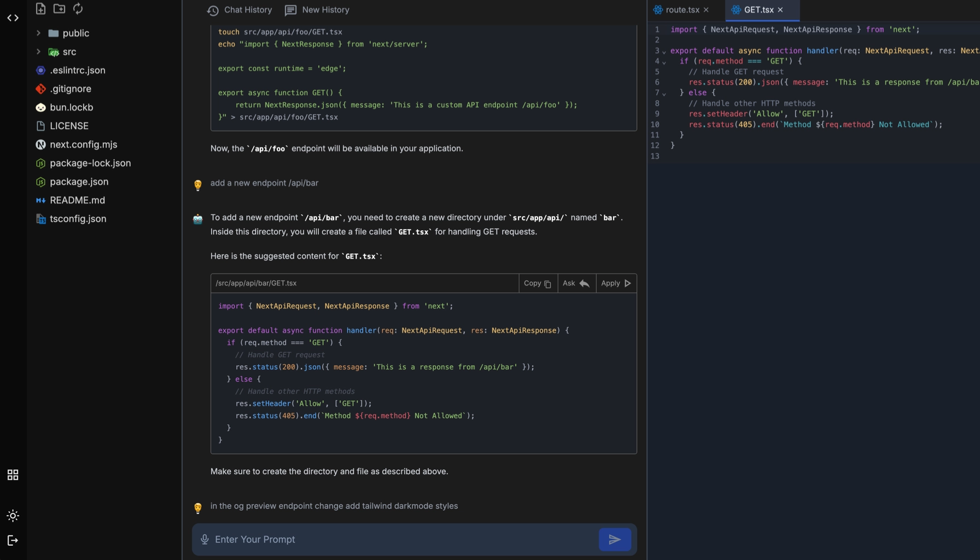Viewport: 980px width, 560px height.
Task: Open the grid dashboard icon
Action: coord(13,475)
